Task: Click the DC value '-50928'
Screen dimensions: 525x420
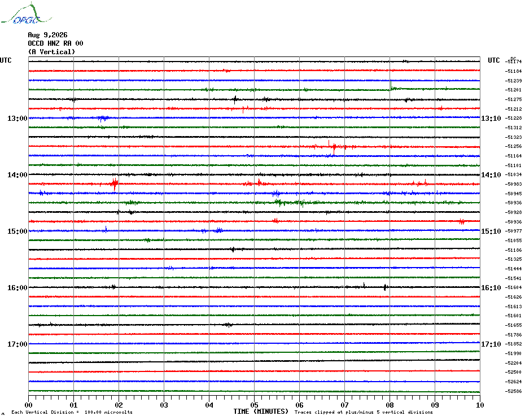Action: coord(514,212)
